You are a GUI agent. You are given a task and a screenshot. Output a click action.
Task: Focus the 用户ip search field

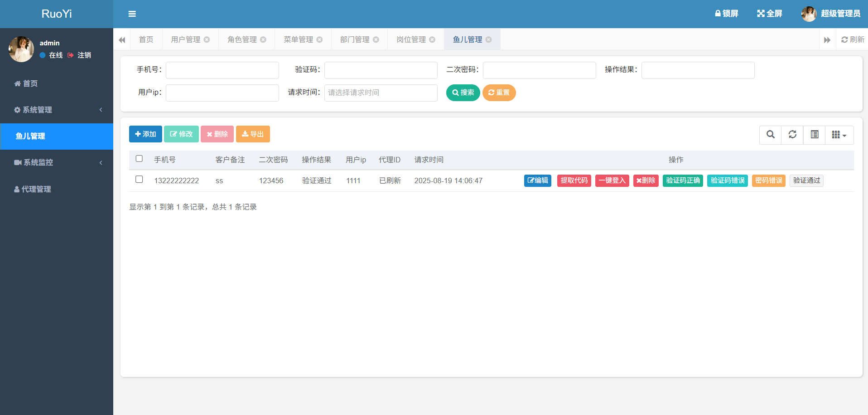222,93
